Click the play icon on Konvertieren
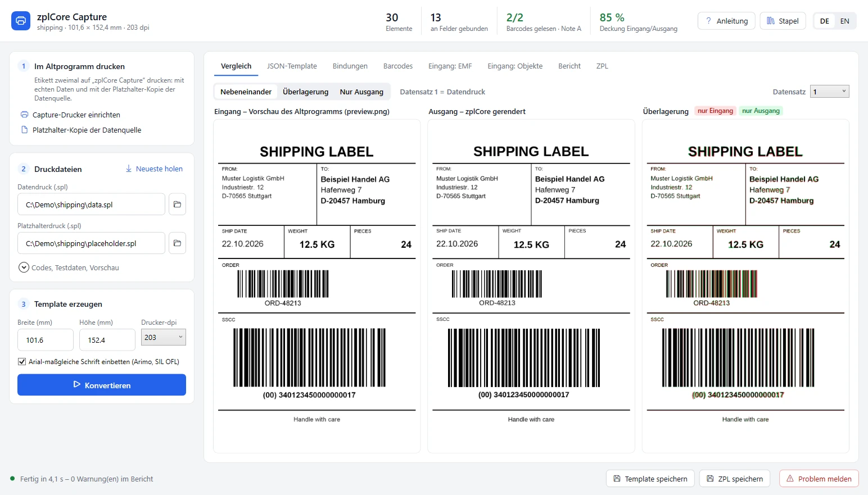The height and width of the screenshot is (495, 868). (77, 385)
